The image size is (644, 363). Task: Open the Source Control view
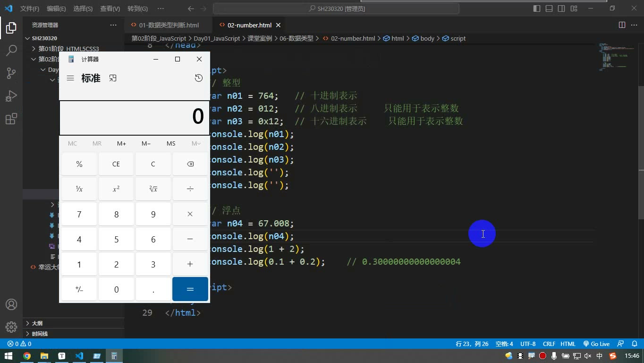(11, 73)
